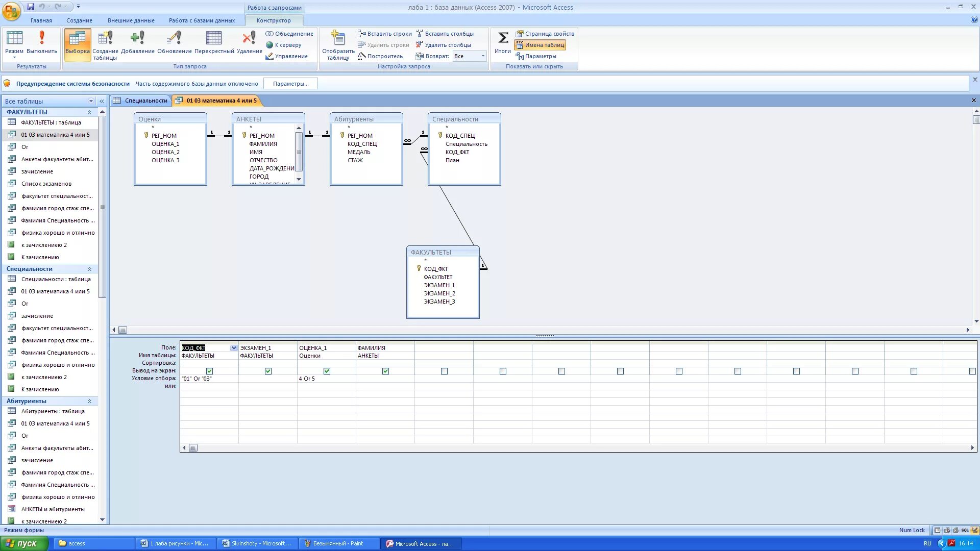Viewport: 980px width, 551px height.
Task: Click the Параметры... security warning button
Action: pyautogui.click(x=290, y=84)
